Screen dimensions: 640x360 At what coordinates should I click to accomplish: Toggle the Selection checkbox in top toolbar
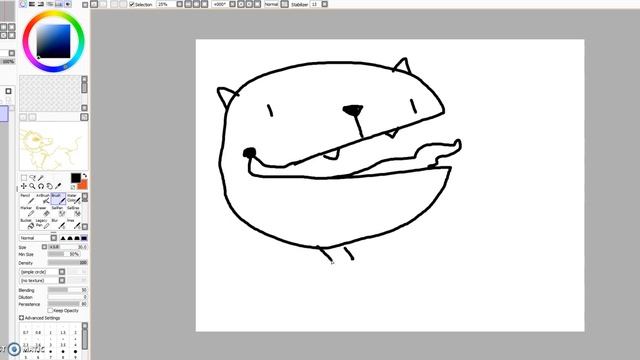tap(132, 4)
